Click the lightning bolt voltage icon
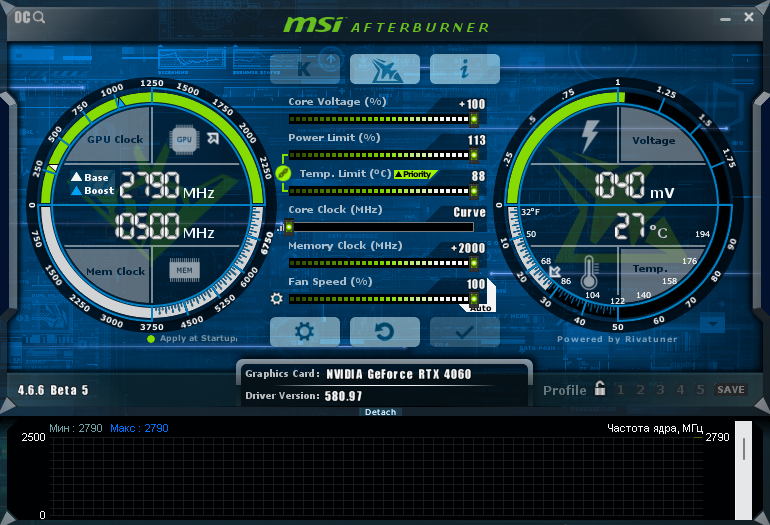Screen dimensions: 770x525 (590, 136)
